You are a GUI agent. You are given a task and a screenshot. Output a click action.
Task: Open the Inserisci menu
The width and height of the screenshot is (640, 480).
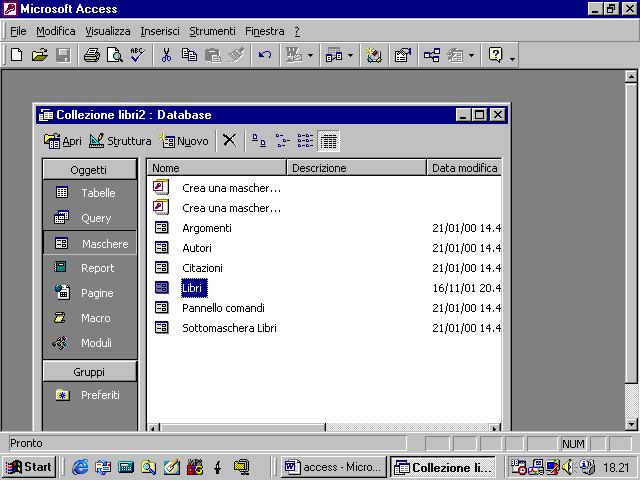(x=160, y=31)
